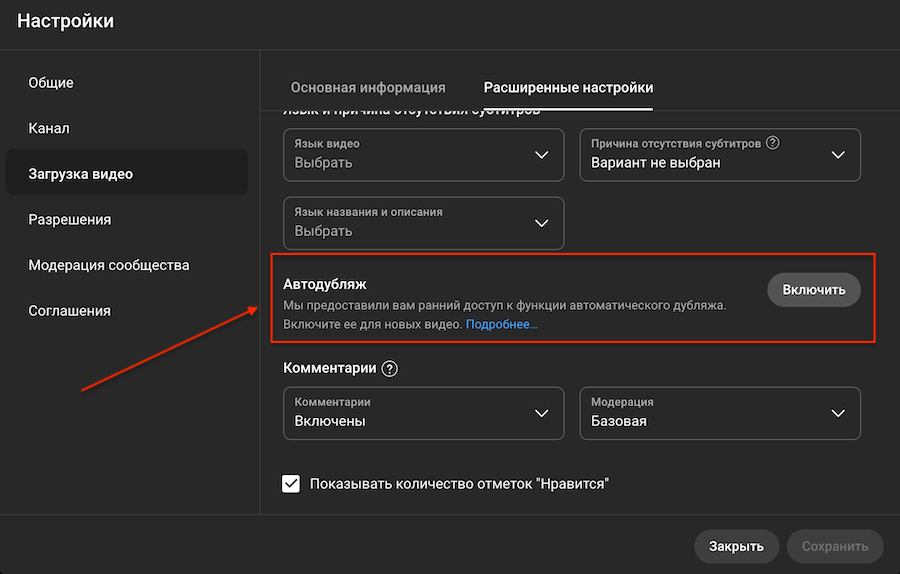
Task: Go to "Соглашения" in the sidebar
Action: [69, 311]
